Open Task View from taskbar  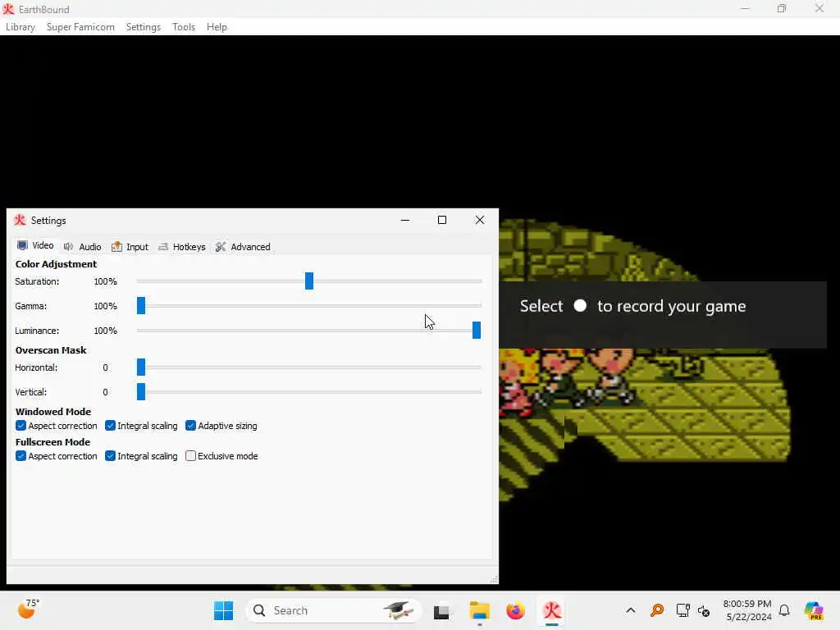(x=441, y=610)
